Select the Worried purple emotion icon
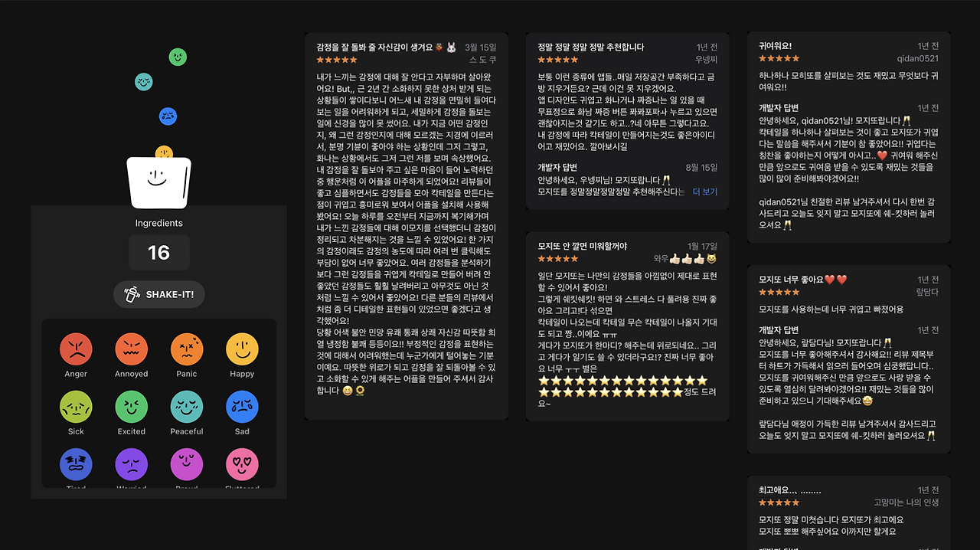980x550 pixels. tap(131, 463)
